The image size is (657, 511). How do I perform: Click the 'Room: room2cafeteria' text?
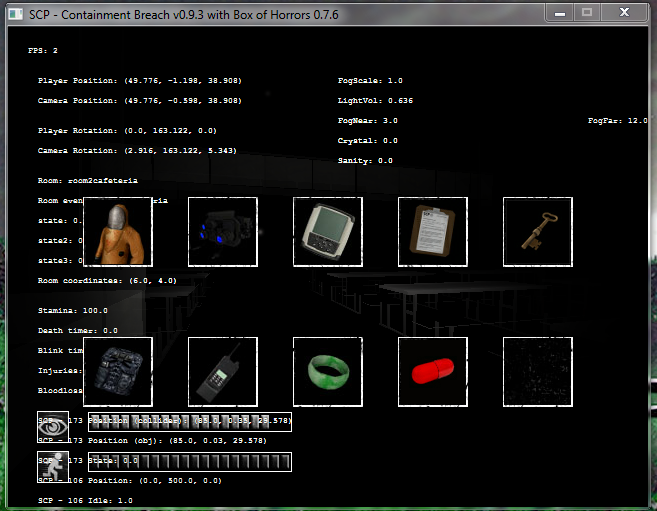tap(88, 181)
